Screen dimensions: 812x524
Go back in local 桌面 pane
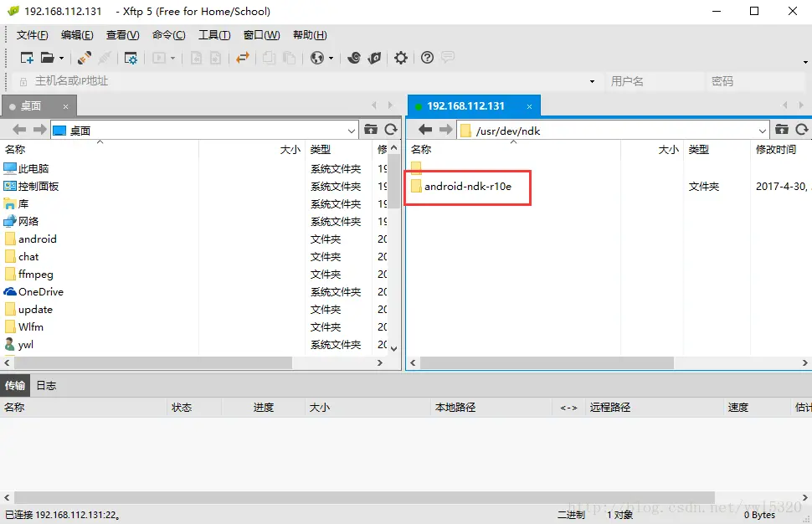(19, 130)
